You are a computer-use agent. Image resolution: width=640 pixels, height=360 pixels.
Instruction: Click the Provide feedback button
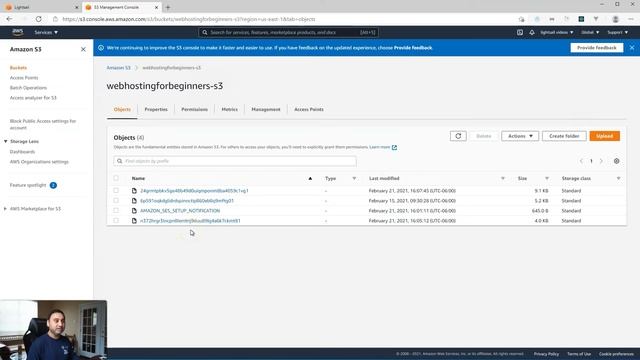pyautogui.click(x=596, y=48)
